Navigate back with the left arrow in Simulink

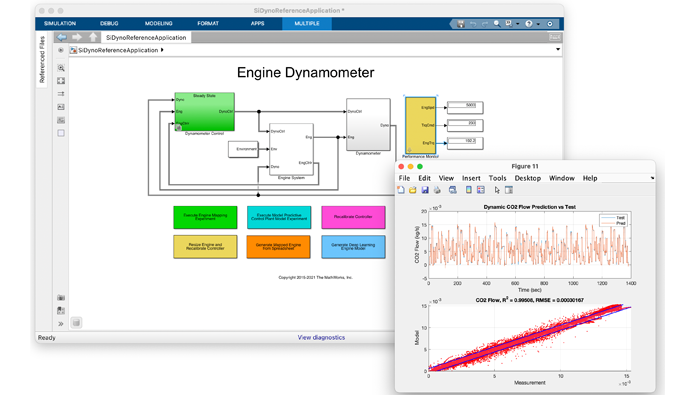coord(61,37)
